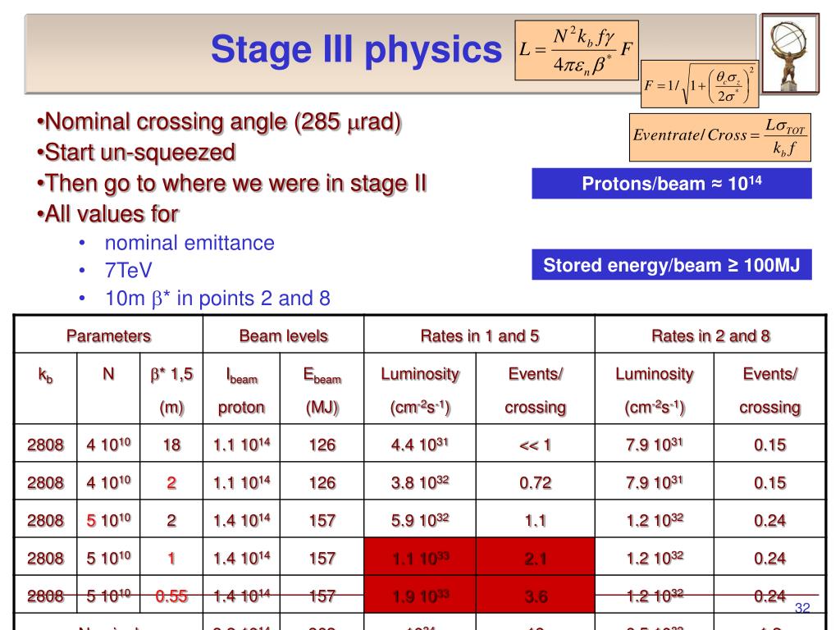
Task: Select 'Then go to where we were in stage II'
Action: click(x=232, y=183)
